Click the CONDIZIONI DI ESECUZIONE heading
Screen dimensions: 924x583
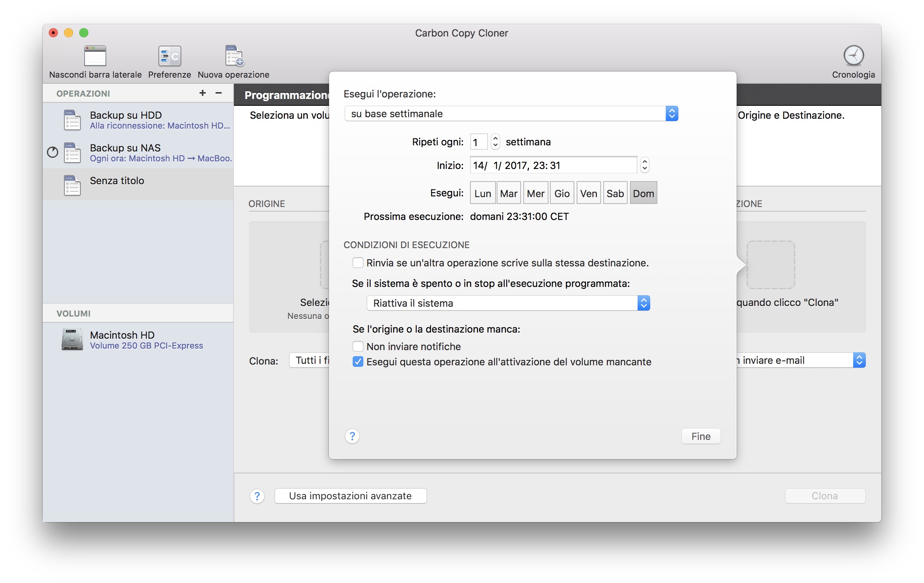pyautogui.click(x=406, y=245)
